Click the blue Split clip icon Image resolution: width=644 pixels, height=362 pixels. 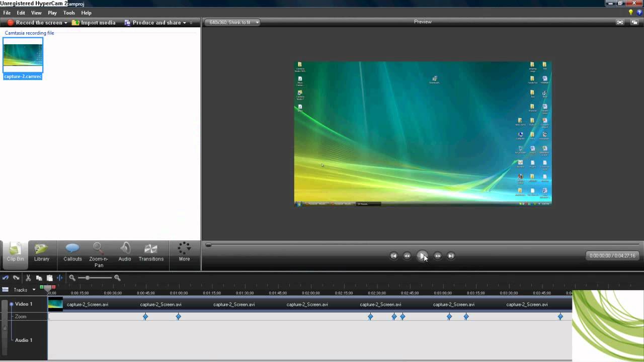point(59,278)
